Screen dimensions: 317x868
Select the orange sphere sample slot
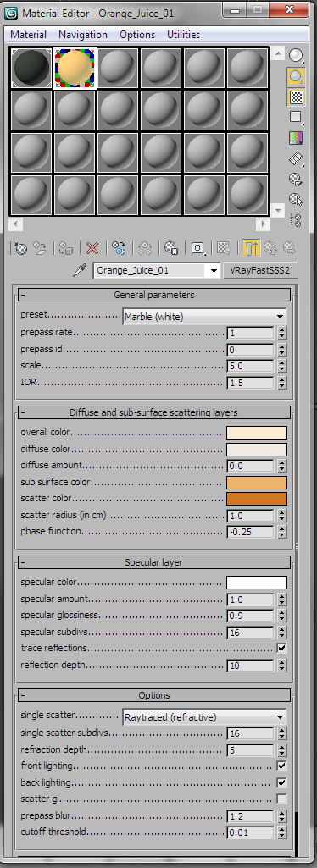coord(75,68)
